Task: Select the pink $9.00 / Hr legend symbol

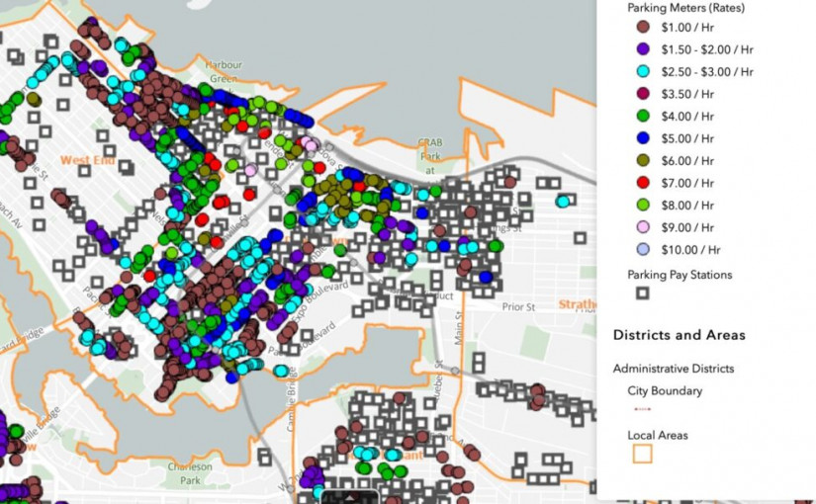Action: tap(643, 227)
